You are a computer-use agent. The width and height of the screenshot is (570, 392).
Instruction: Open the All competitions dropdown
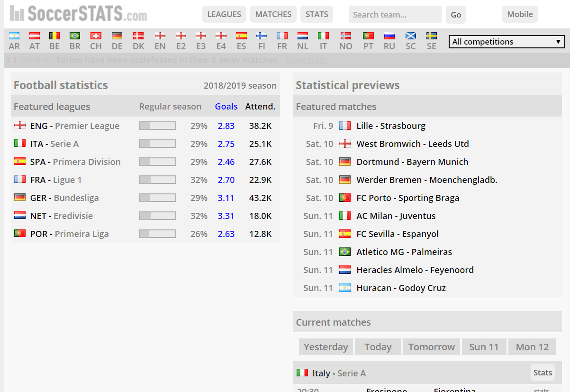tap(507, 42)
